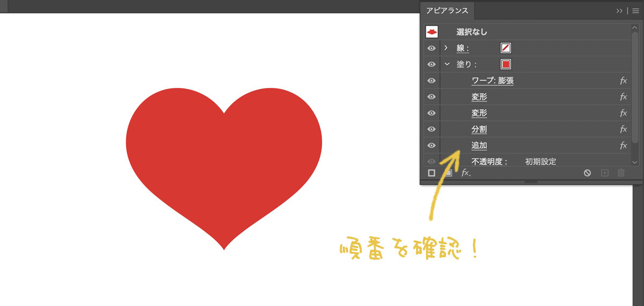Toggle visibility of the 分割 effect
Viewport: 644px width, 306px height.
(x=431, y=129)
